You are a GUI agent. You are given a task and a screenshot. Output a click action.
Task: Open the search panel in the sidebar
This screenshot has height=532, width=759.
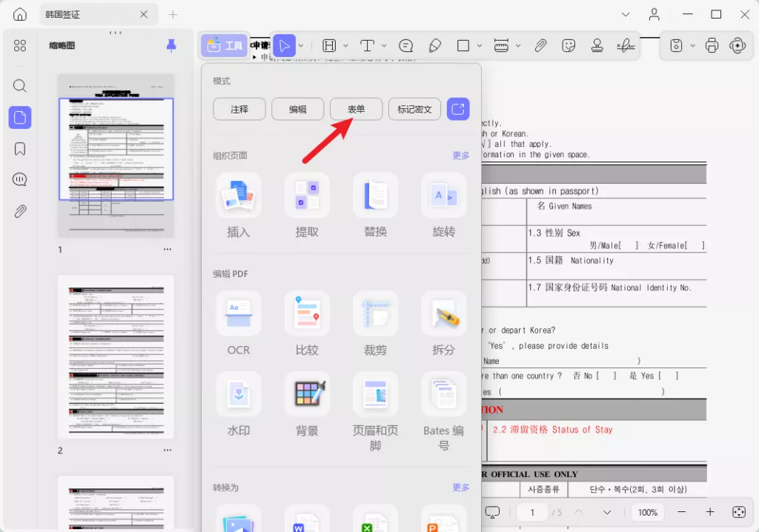click(19, 85)
